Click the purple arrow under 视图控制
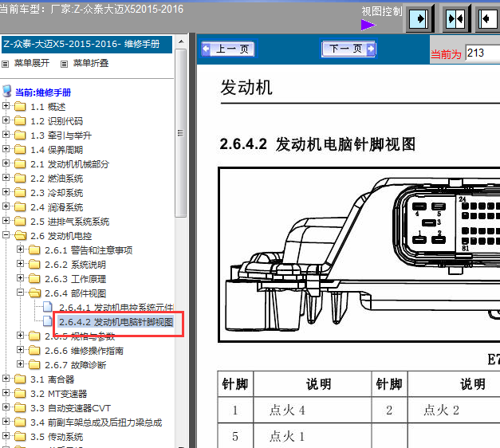Viewport: 500px width, 448px height. click(x=368, y=25)
